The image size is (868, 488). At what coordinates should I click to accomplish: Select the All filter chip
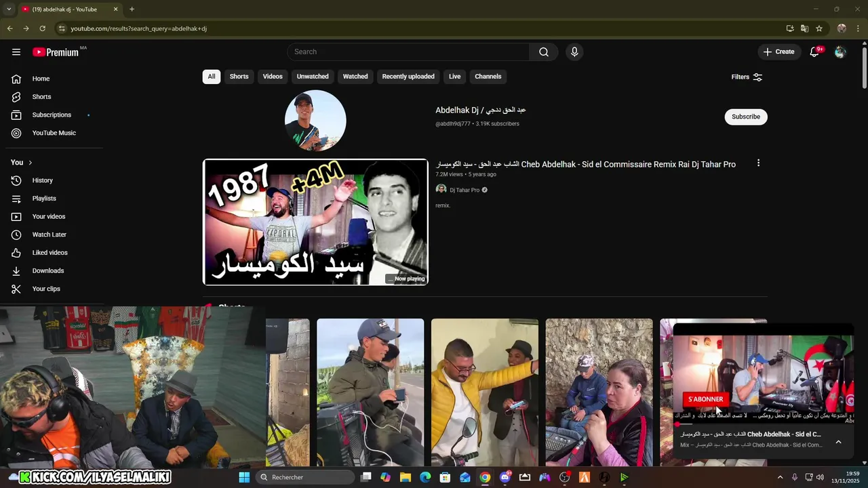212,77
